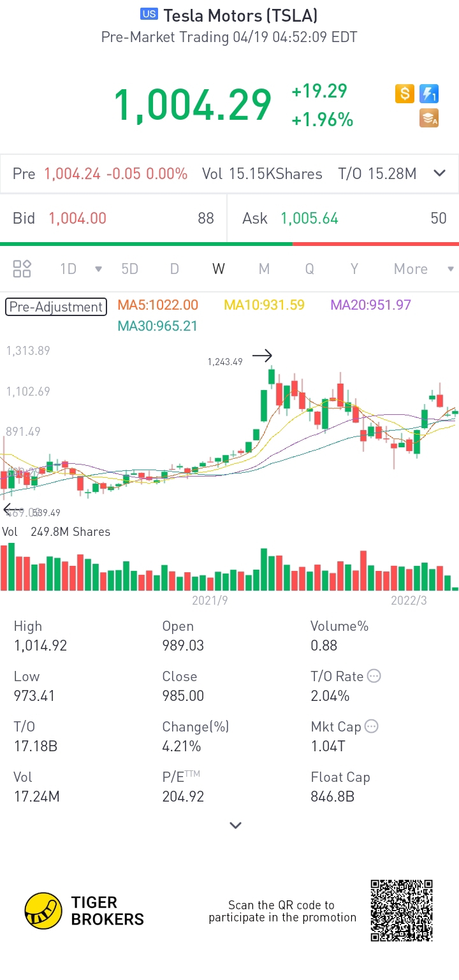Tap the orange dollar sign icon
The height and width of the screenshot is (980, 459).
405,94
